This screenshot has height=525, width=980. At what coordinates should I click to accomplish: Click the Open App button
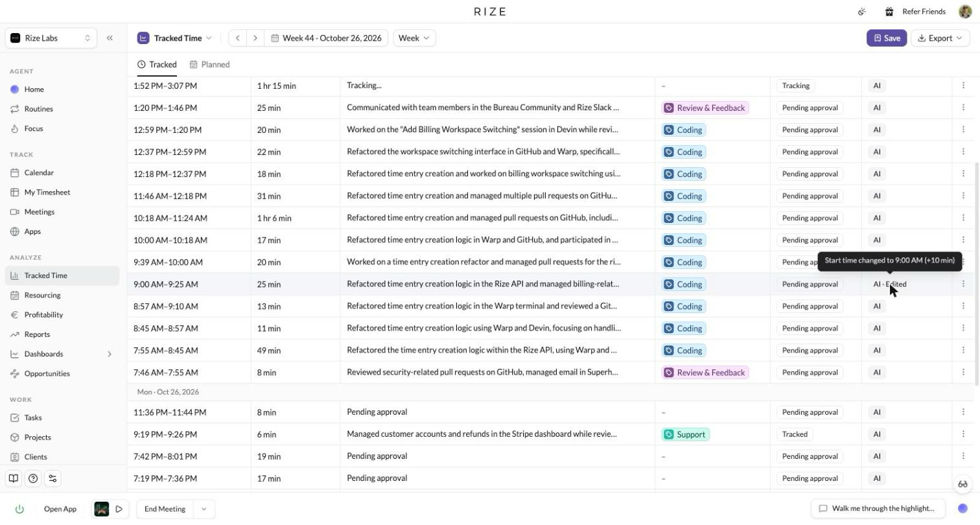point(60,509)
